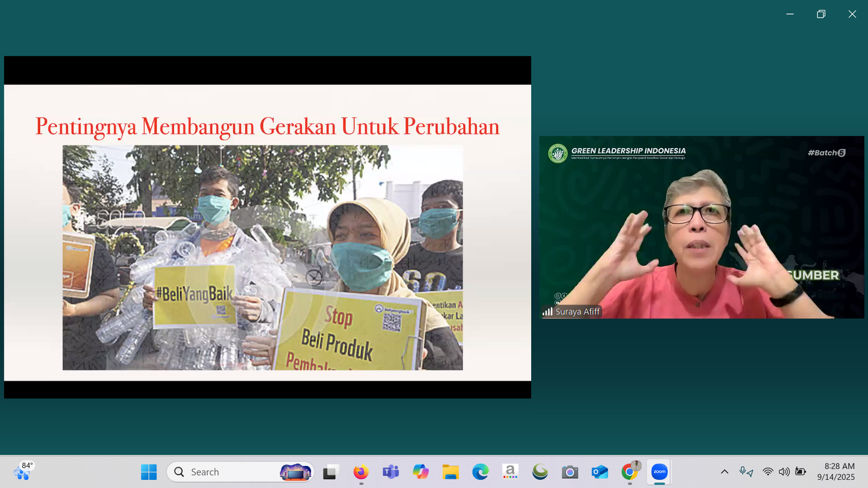Viewport: 868px width, 488px height.
Task: Select Suraya Afiff's video tile
Action: (701, 227)
